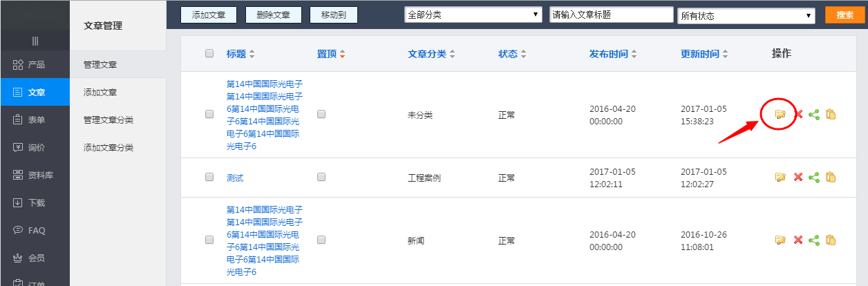Click the edit icon for the 未分类 article
This screenshot has width=868, height=286.
(780, 115)
